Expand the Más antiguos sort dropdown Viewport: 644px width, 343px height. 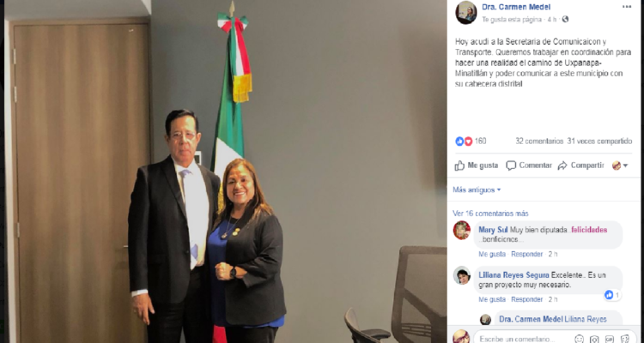pos(477,190)
